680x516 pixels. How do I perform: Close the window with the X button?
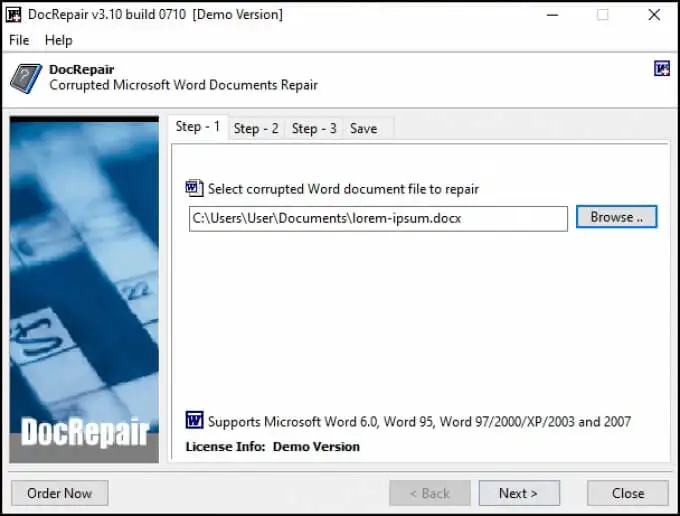pyautogui.click(x=654, y=15)
